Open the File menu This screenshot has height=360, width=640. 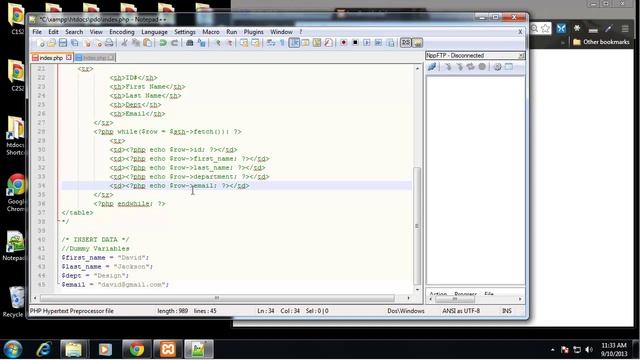click(37, 32)
